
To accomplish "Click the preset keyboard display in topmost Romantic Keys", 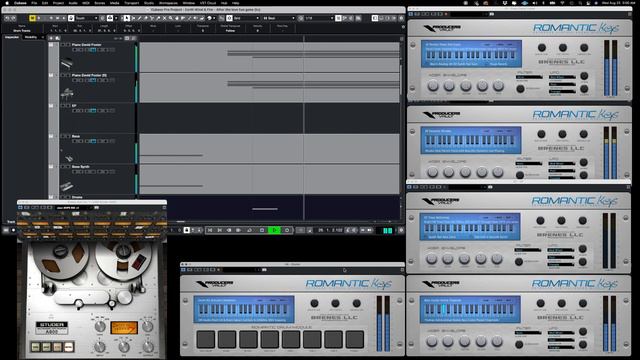I will (471, 54).
